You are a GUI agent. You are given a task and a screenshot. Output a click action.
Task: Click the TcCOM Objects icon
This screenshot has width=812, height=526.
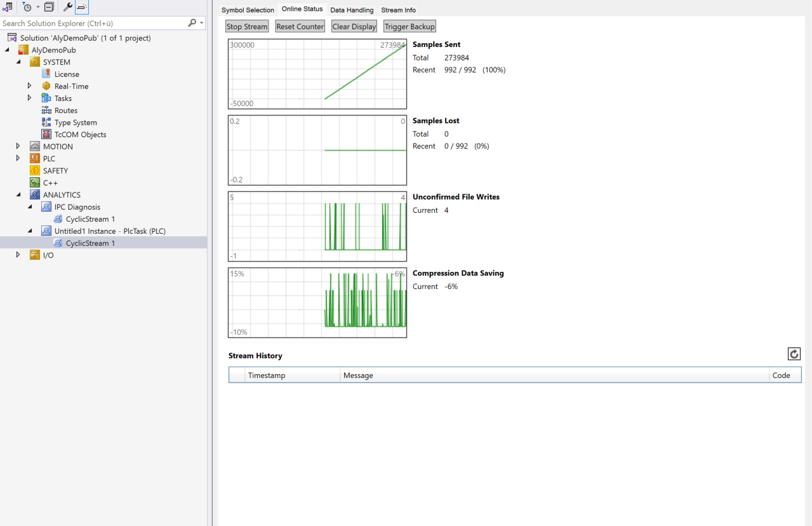(46, 135)
